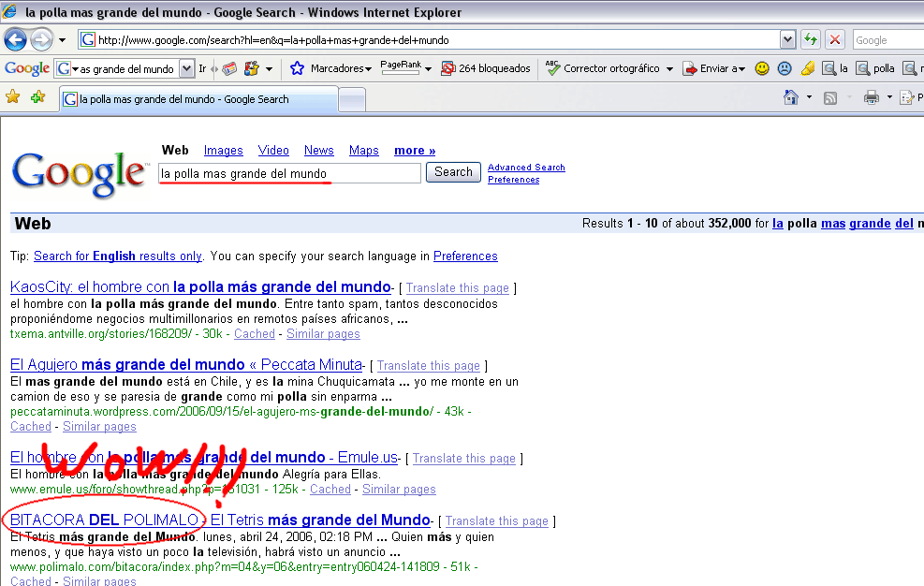Click the Internet Explorer title bar icon
The height and width of the screenshot is (586, 924).
[x=9, y=11]
